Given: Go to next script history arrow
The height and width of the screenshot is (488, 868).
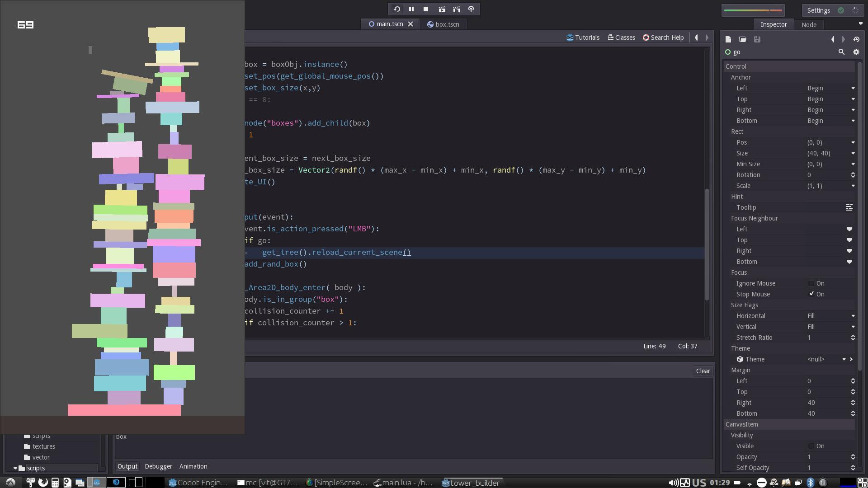Looking at the screenshot, I should 707,38.
